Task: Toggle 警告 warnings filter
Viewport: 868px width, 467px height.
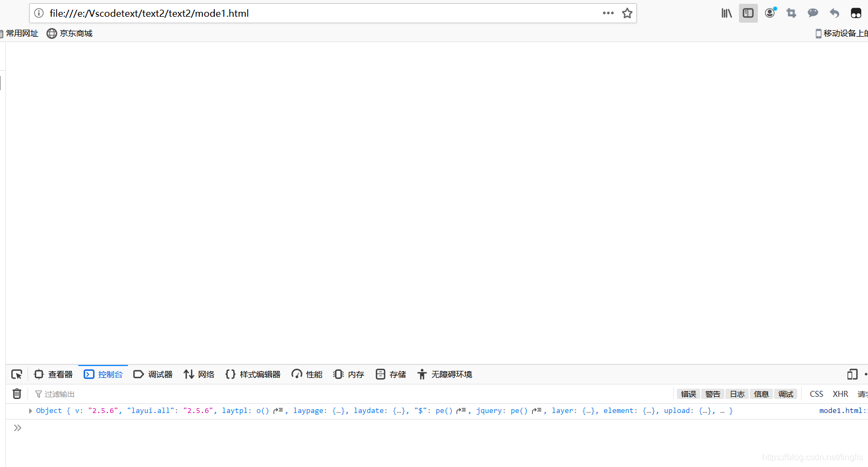Action: 713,394
